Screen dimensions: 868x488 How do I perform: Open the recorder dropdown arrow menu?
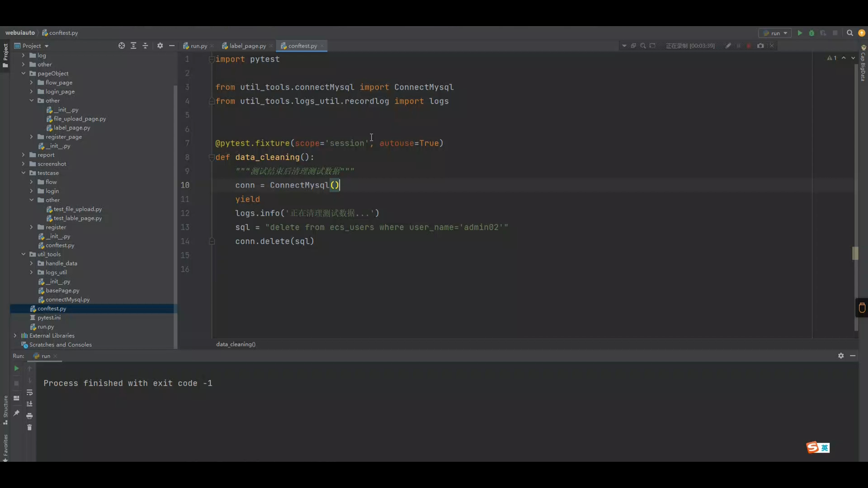pyautogui.click(x=624, y=46)
